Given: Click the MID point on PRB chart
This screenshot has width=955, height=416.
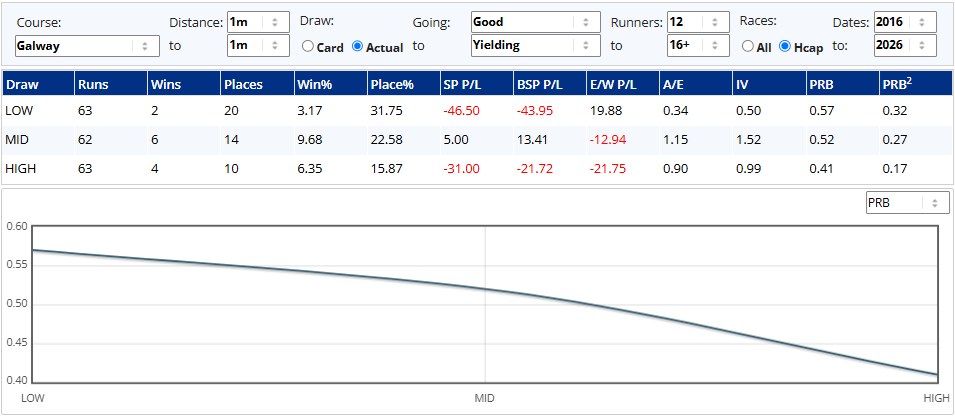Looking at the screenshot, I should (485, 289).
